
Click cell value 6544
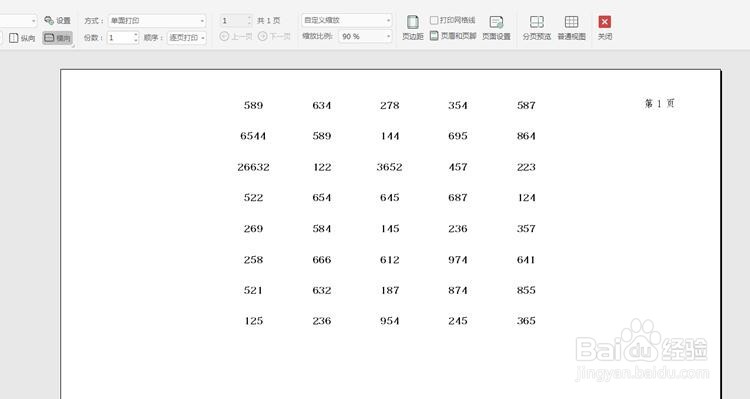253,136
